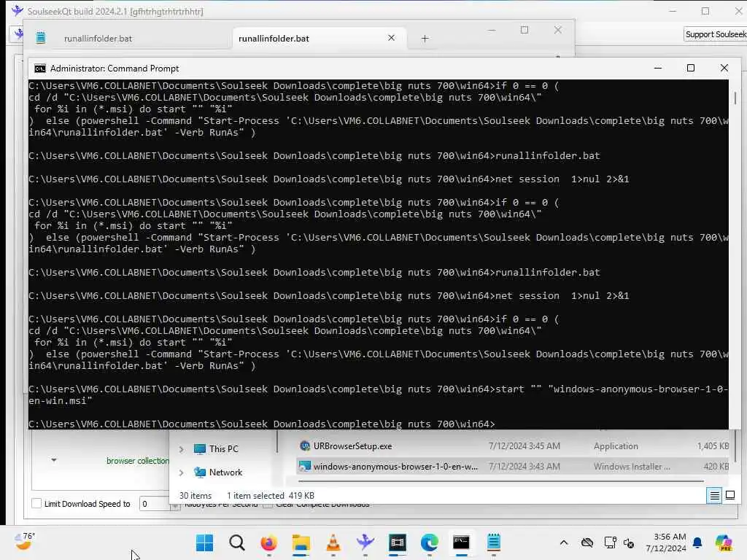Close the active runallinfolder.bat tab

391,38
